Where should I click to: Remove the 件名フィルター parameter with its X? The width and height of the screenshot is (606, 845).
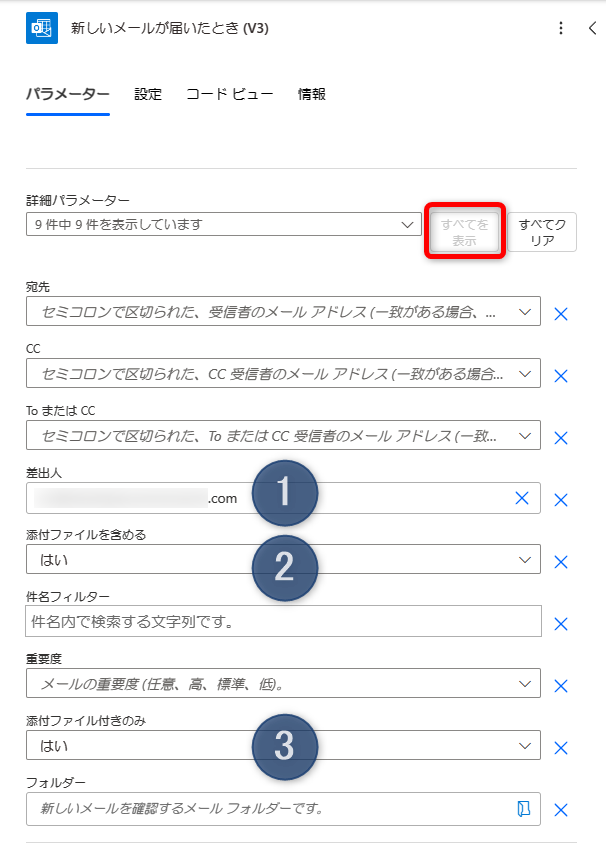pos(561,624)
